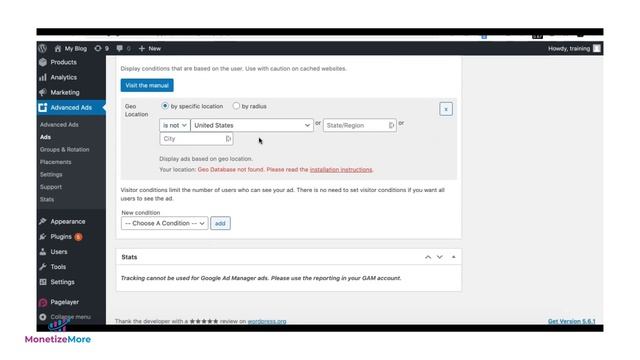Open the comments bubble icon

click(119, 48)
